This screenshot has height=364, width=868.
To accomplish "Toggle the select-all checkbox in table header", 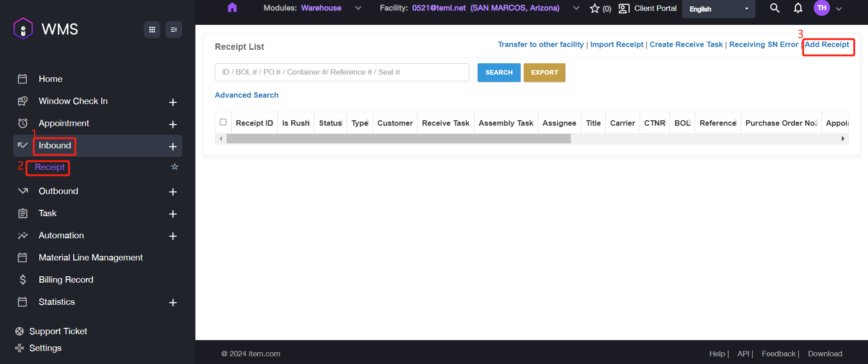I will coord(223,122).
